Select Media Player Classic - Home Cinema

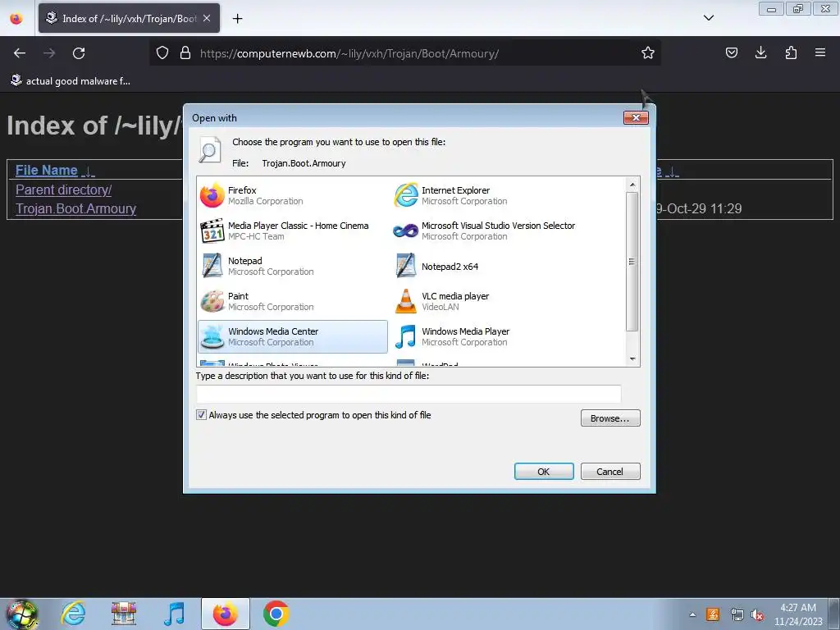pos(293,231)
